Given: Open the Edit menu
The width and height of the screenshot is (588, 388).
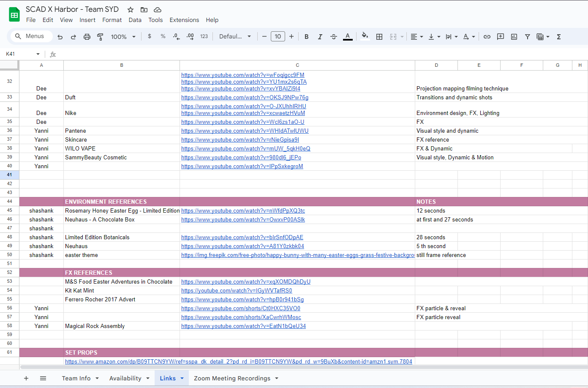Looking at the screenshot, I should (x=48, y=20).
